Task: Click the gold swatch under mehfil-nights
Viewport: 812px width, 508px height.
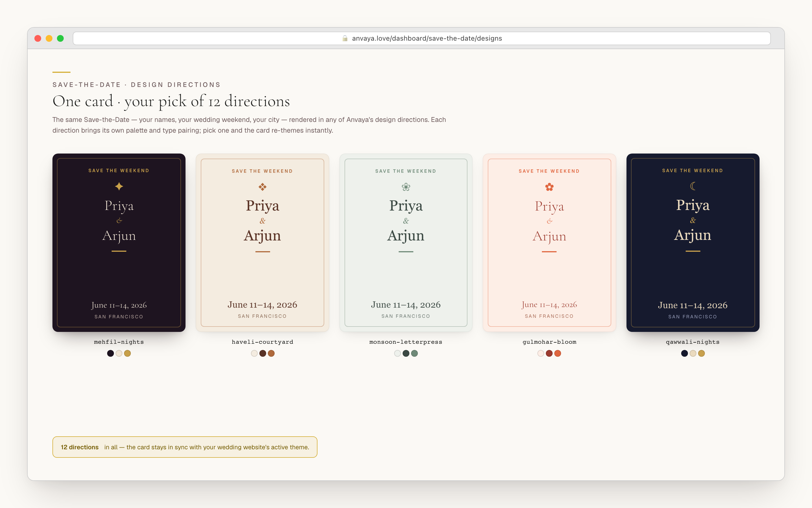Action: point(127,353)
